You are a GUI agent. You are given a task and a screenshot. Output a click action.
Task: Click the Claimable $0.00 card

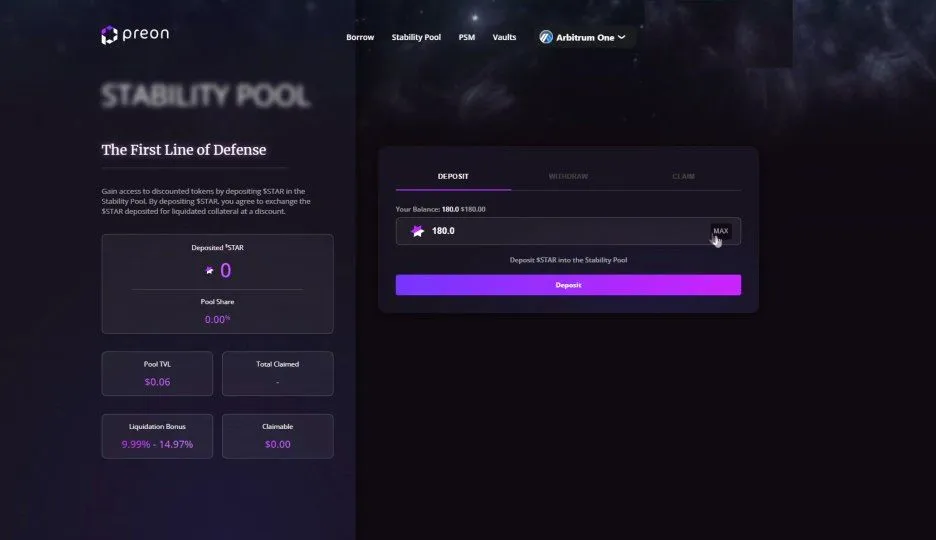click(x=278, y=436)
